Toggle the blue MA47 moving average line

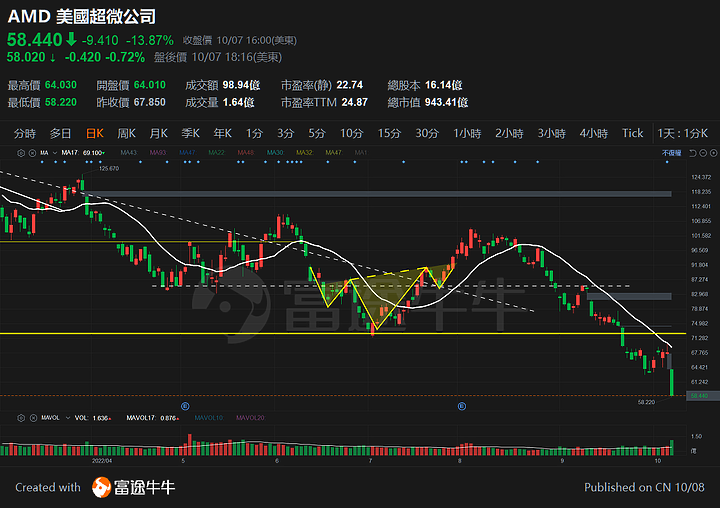[187, 152]
